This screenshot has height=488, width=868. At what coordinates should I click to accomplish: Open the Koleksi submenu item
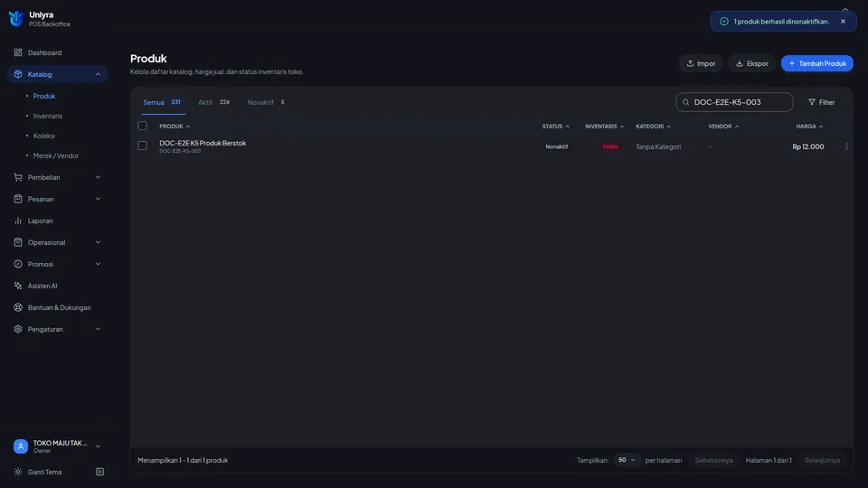coord(43,136)
